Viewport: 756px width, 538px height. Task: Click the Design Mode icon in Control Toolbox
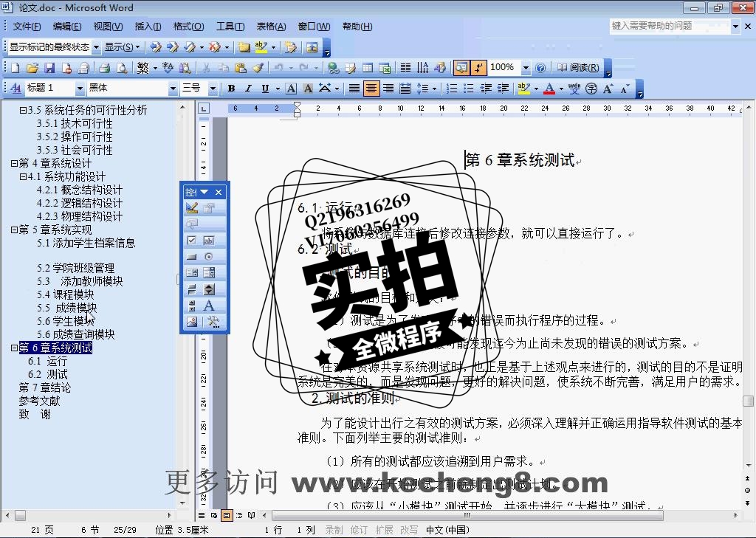[x=192, y=208]
